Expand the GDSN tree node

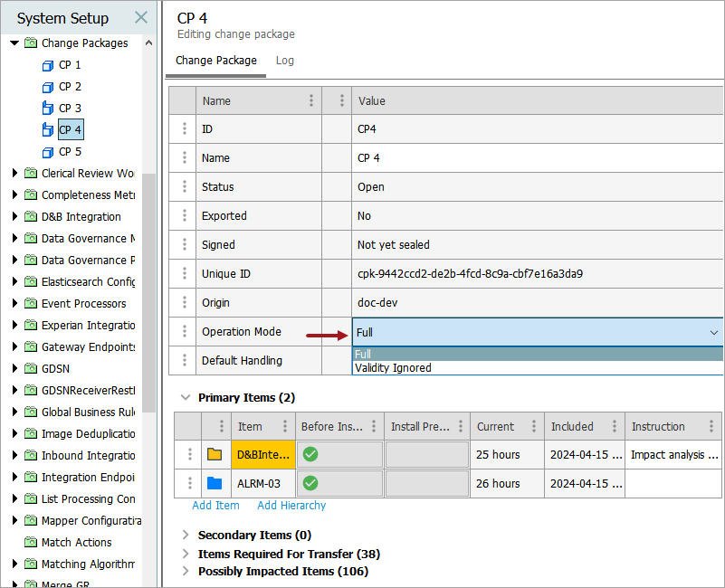14,369
